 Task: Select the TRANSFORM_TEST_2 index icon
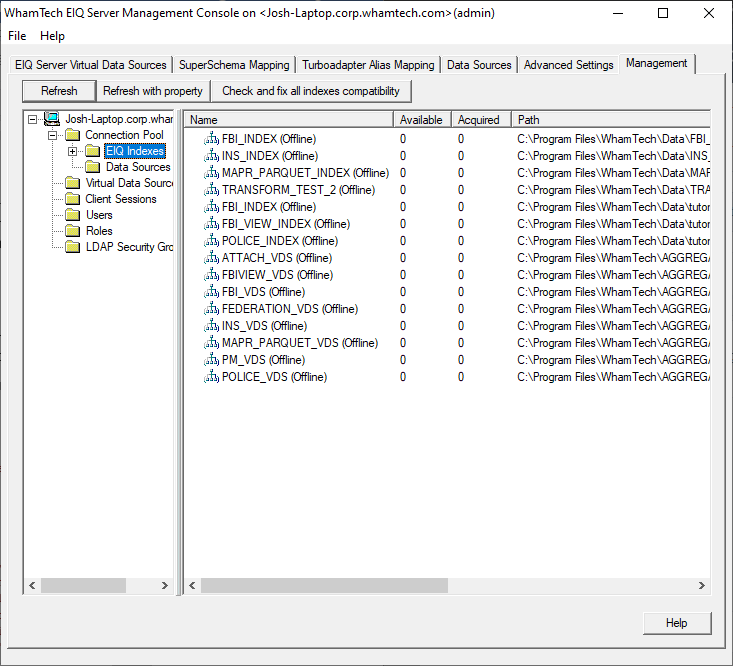[x=211, y=190]
